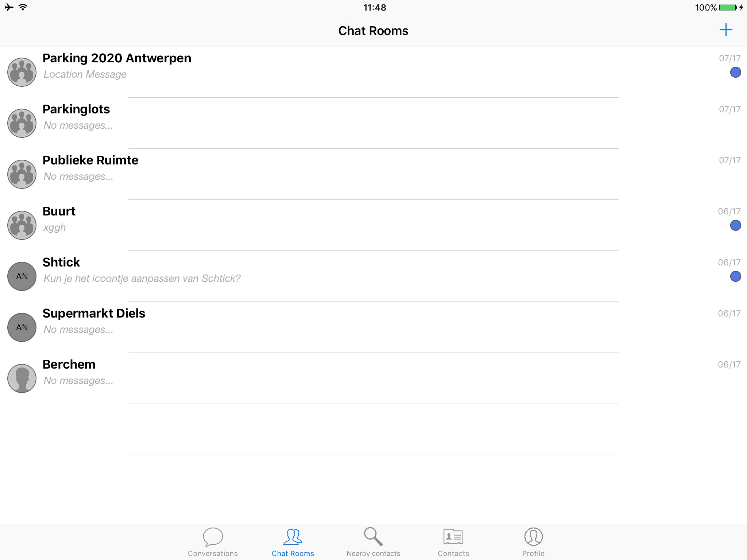Tap the airplane mode status icon

9,7
